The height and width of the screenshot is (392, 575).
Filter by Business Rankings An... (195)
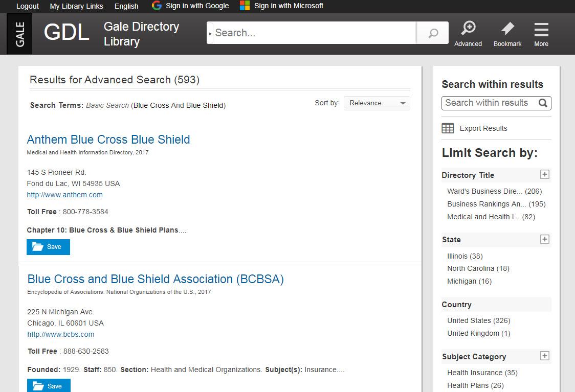coord(497,204)
